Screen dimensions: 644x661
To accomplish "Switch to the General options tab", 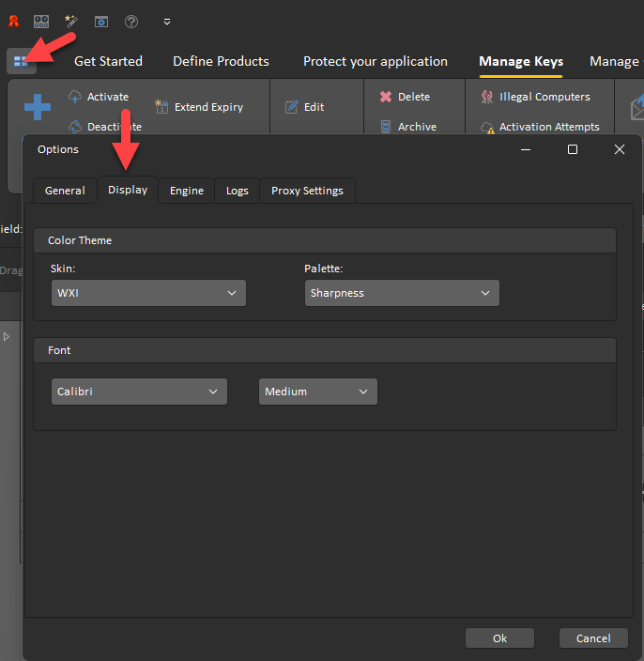I will pyautogui.click(x=65, y=191).
